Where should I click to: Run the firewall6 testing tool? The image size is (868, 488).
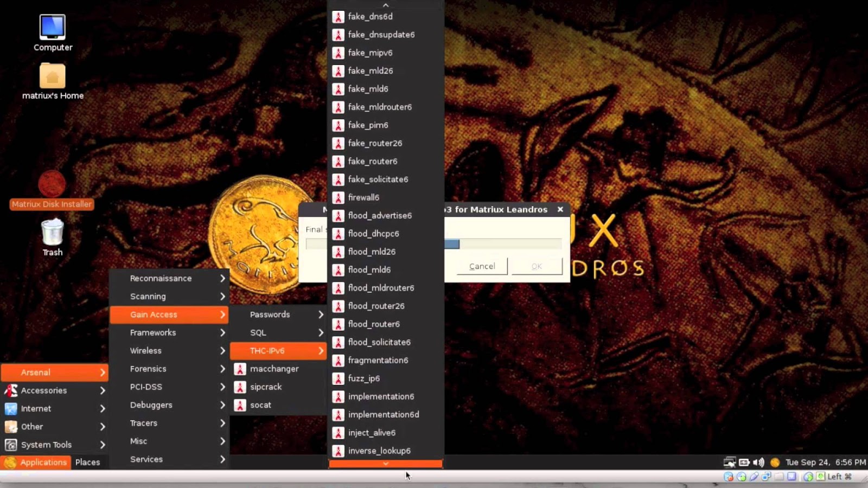point(363,197)
